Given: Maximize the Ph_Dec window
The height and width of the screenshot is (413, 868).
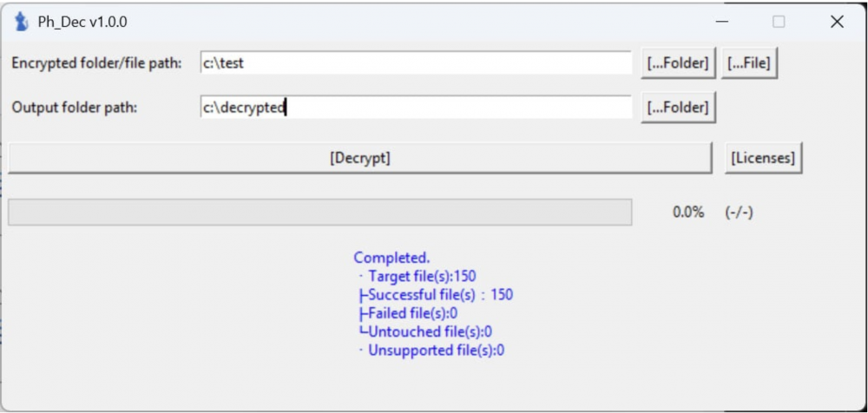Looking at the screenshot, I should pyautogui.click(x=779, y=22).
